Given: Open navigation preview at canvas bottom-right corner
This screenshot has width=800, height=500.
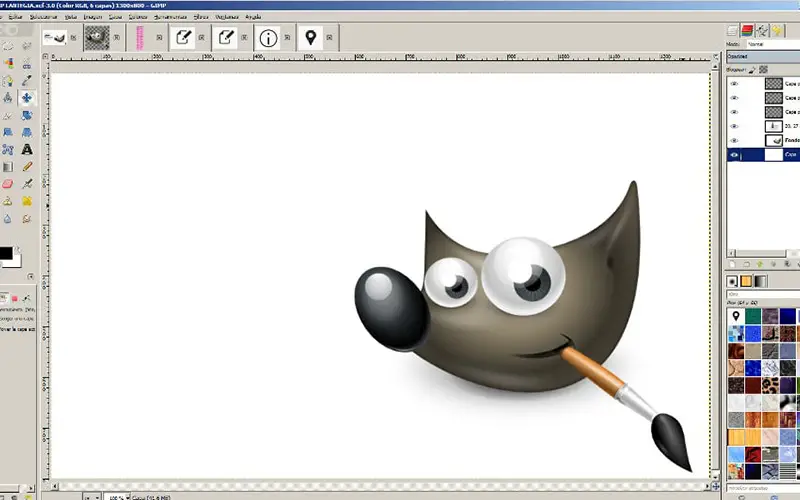Looking at the screenshot, I should (x=715, y=486).
